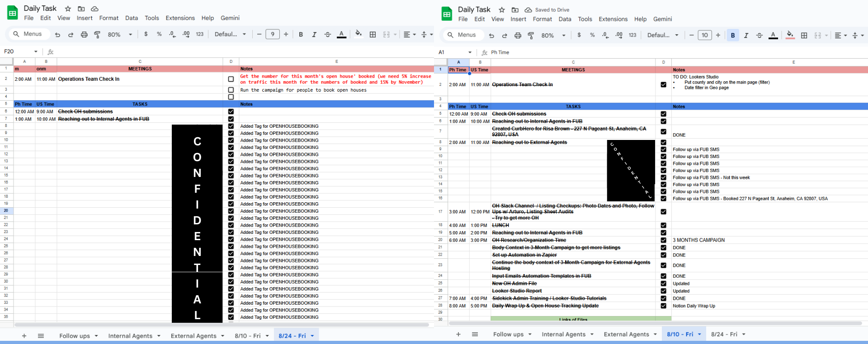Open the zoom 80% dropdown in the left window

click(120, 34)
